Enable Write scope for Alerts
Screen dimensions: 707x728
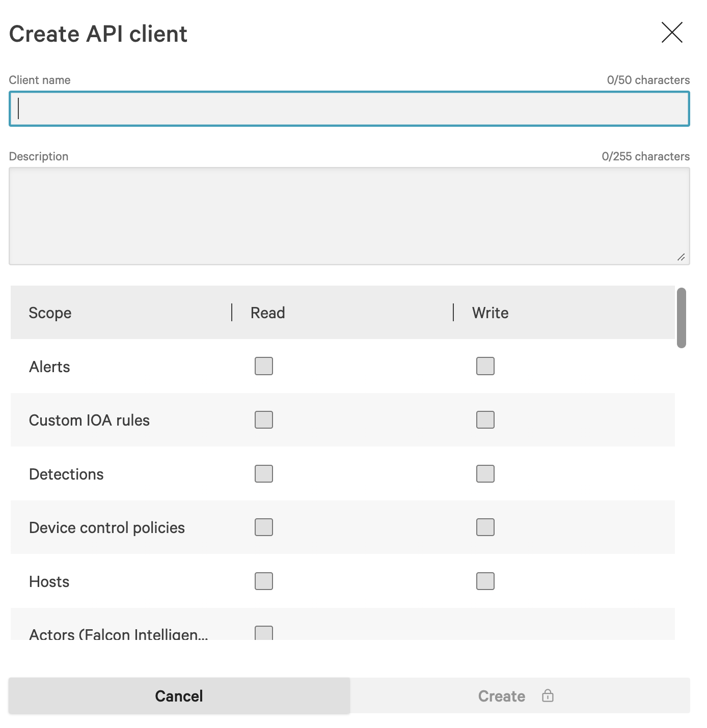coord(485,366)
